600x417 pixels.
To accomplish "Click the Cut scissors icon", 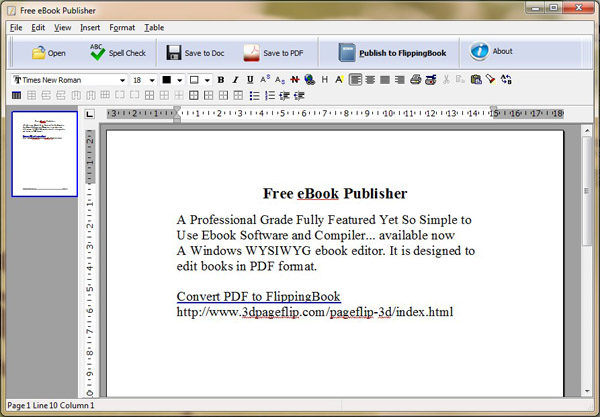I will (x=446, y=80).
